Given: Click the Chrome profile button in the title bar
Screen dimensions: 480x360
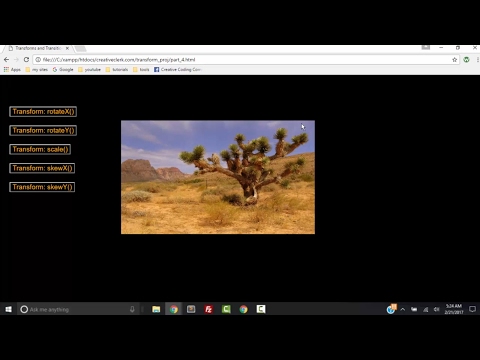Looking at the screenshot, I should click(x=426, y=48).
